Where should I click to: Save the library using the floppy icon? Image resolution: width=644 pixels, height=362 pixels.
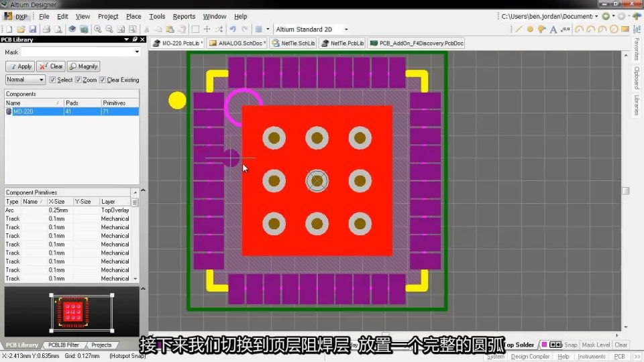[32, 29]
